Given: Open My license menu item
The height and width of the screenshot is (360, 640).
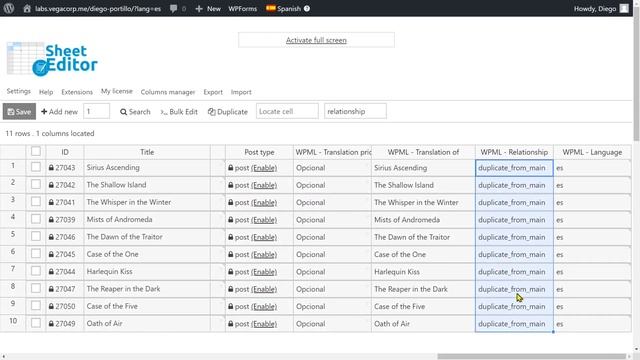Looking at the screenshot, I should [117, 91].
